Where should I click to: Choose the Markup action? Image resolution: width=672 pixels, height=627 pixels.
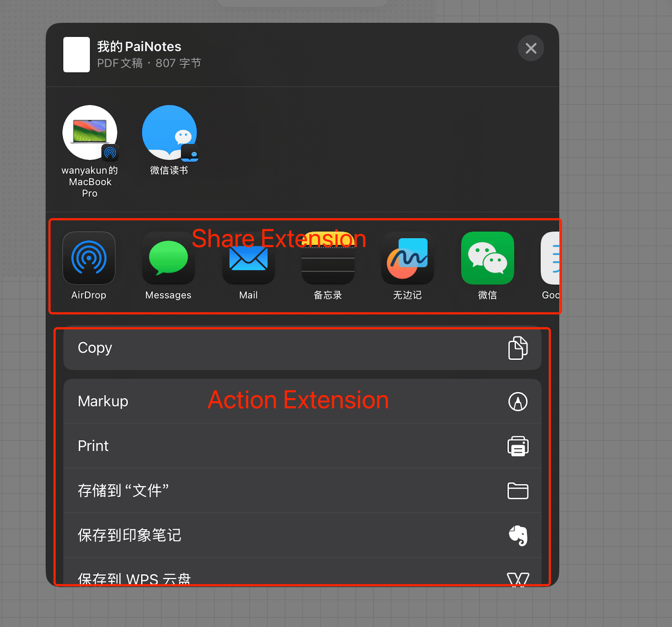coord(302,401)
